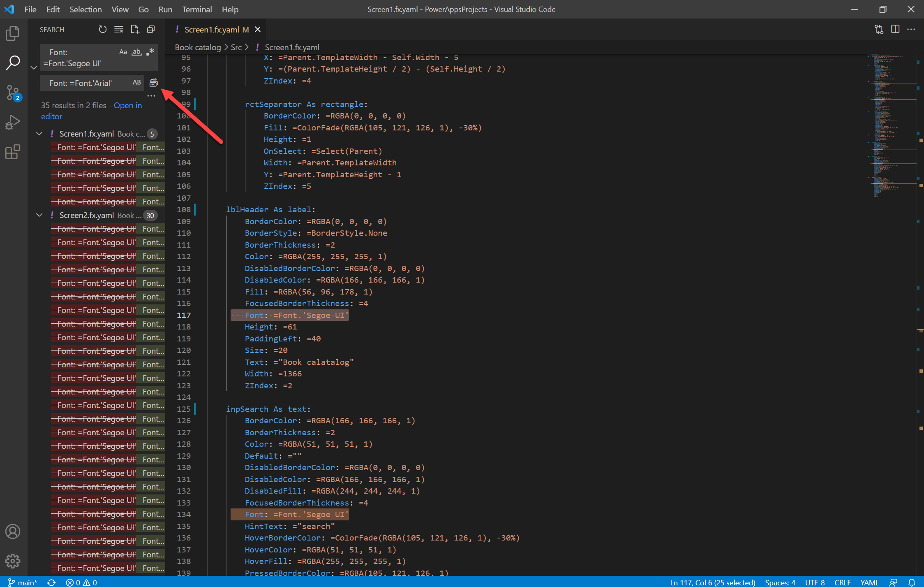
Task: Toggle Preserve Case in replace box
Action: 136,83
